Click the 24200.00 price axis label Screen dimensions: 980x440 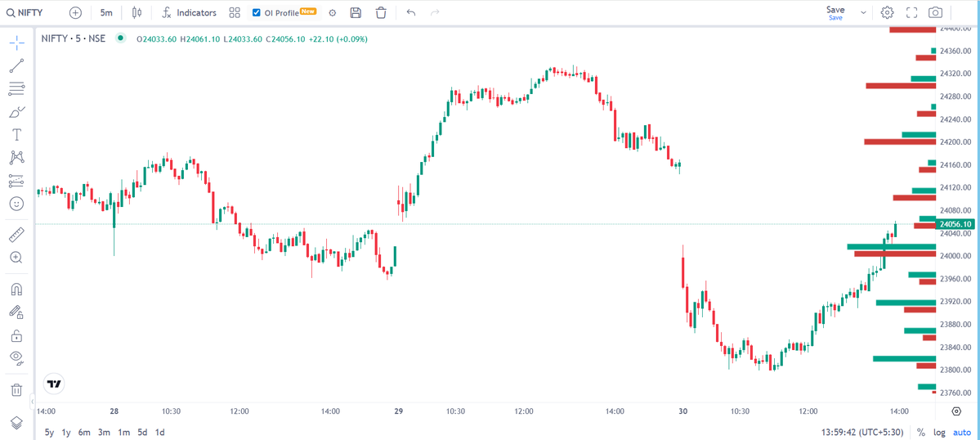pyautogui.click(x=955, y=141)
